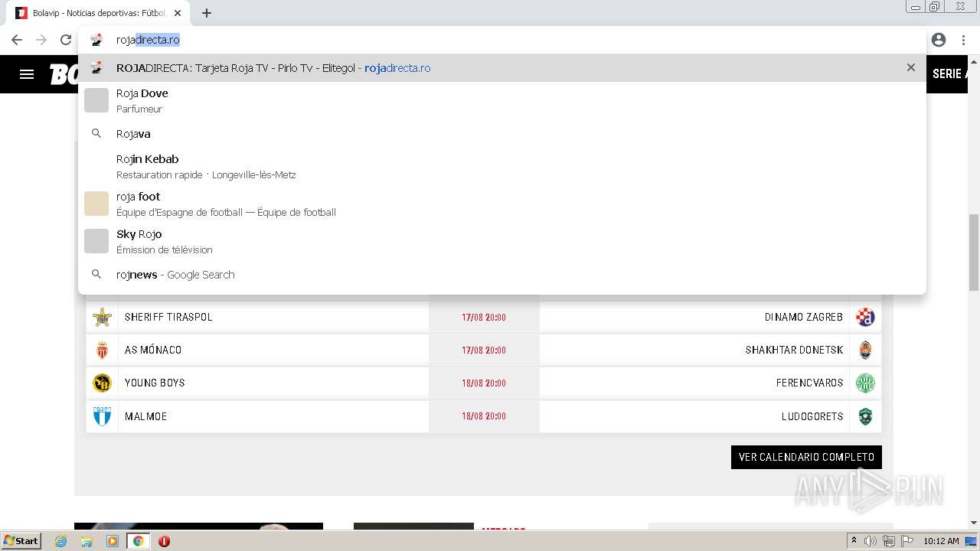Image resolution: width=980 pixels, height=551 pixels.
Task: Click the Young Boys 18/08 20:00 time
Action: coord(484,383)
